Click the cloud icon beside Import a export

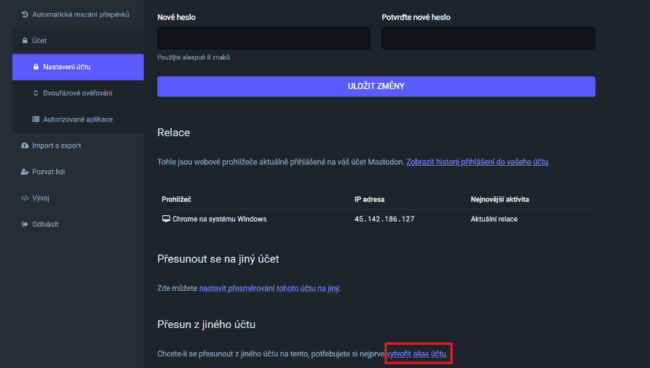25,145
